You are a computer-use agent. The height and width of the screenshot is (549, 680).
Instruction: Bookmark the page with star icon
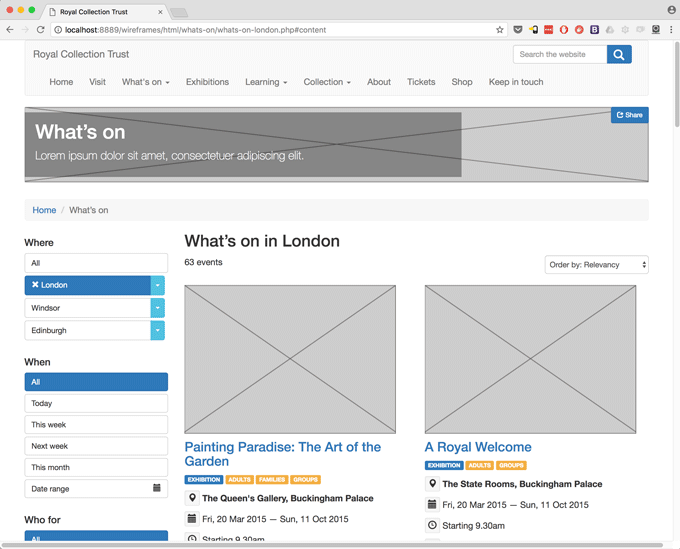(x=500, y=29)
